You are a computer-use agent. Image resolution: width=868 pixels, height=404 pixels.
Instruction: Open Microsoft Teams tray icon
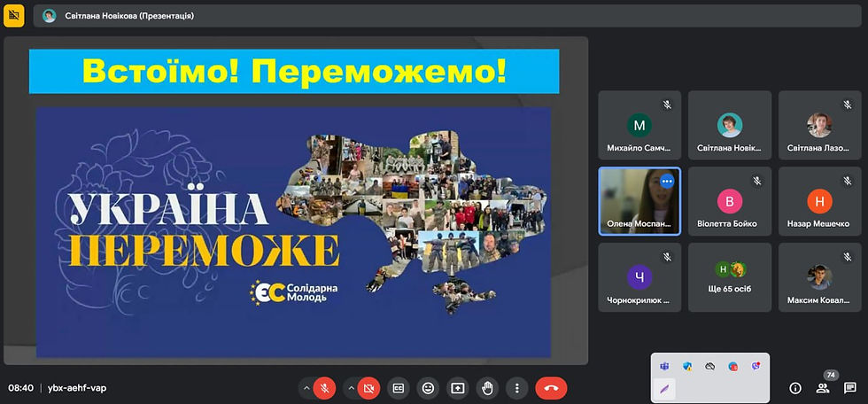(x=664, y=367)
